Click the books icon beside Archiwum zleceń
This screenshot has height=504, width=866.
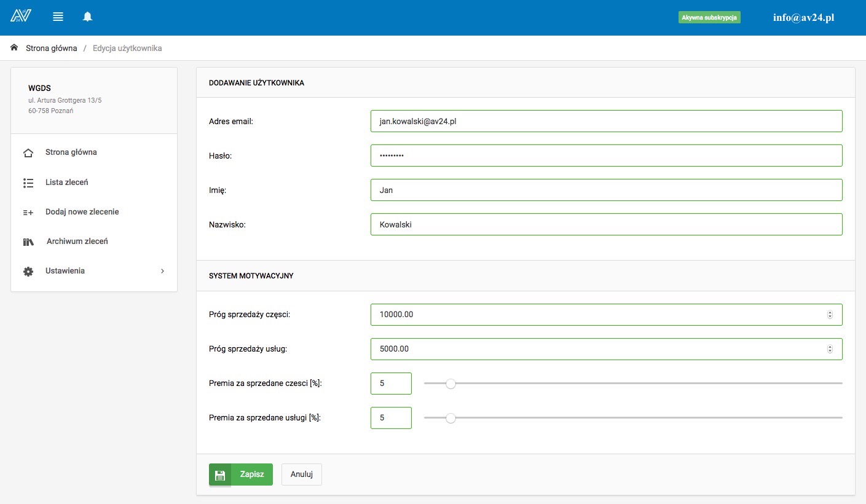(28, 242)
